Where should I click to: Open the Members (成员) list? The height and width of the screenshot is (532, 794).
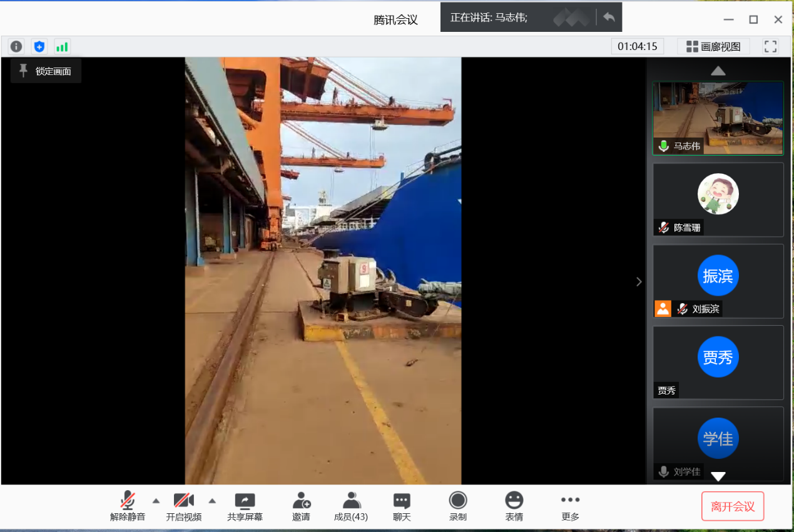click(x=351, y=506)
